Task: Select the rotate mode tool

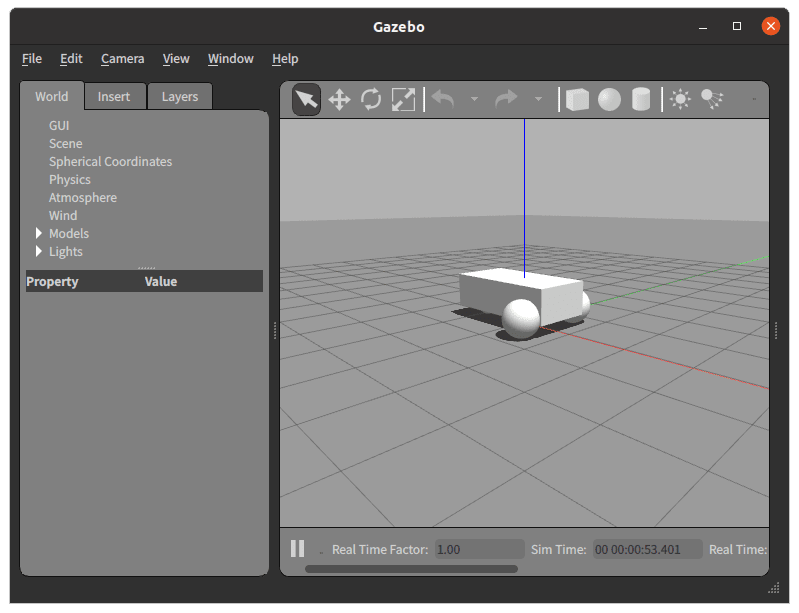Action: 371,99
